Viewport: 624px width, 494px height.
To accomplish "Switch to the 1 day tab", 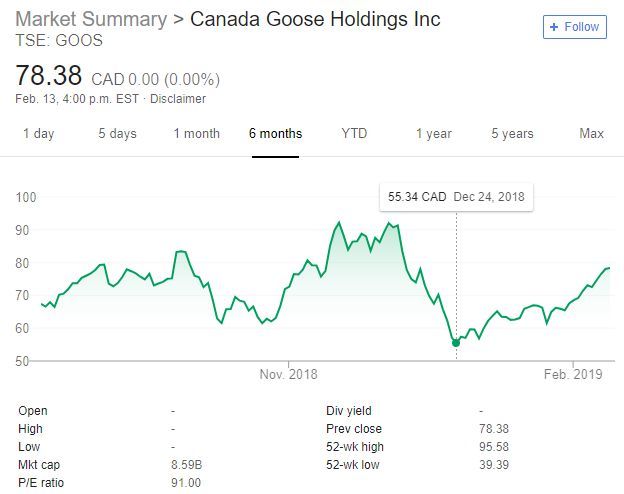I will point(38,134).
